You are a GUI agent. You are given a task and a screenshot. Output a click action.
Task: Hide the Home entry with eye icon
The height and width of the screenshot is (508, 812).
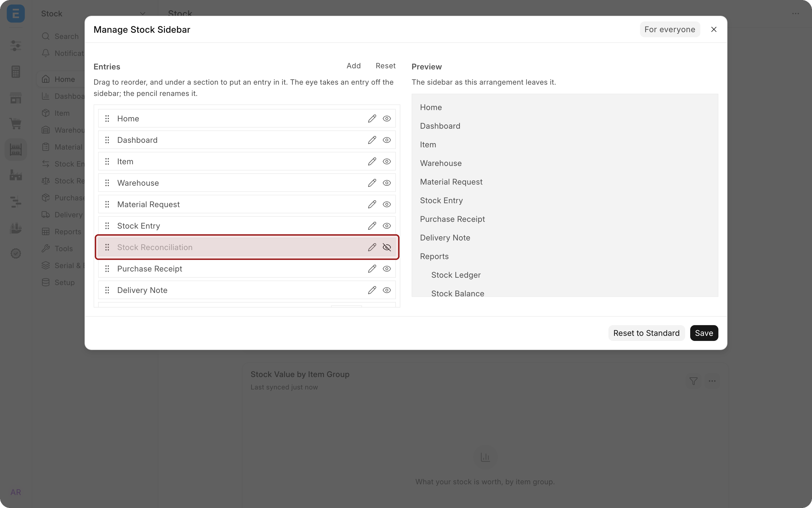coord(387,119)
